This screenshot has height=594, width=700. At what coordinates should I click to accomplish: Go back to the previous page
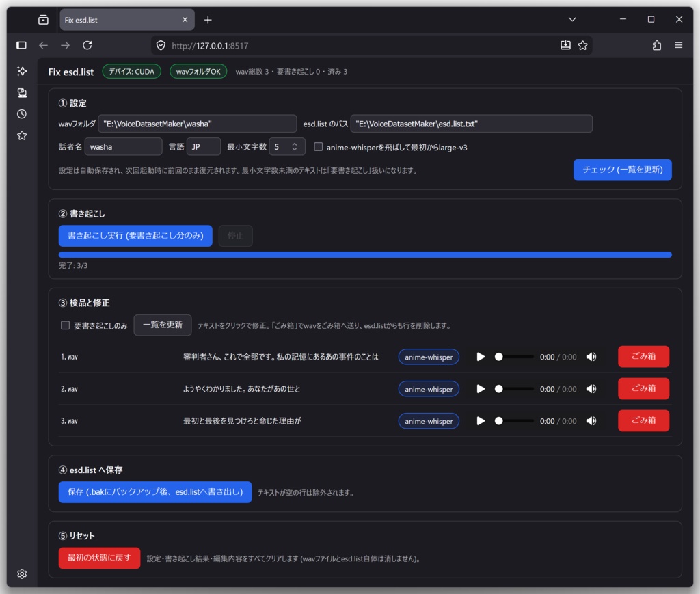coord(43,45)
